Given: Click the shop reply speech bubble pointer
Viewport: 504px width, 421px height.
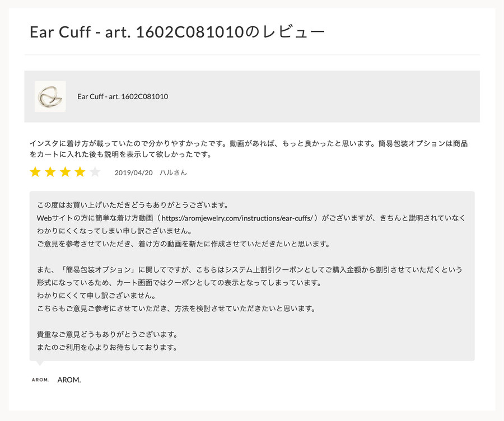Looking at the screenshot, I should click(40, 363).
